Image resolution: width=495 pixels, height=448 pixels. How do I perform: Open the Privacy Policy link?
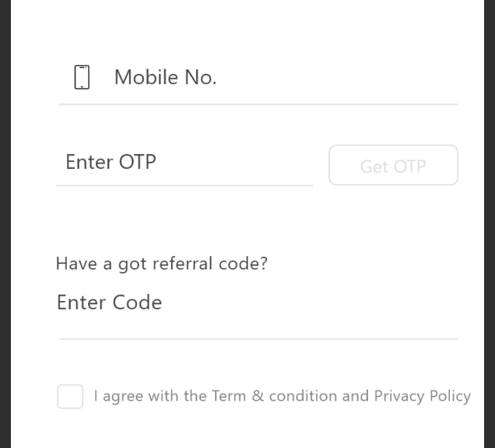pos(423,396)
